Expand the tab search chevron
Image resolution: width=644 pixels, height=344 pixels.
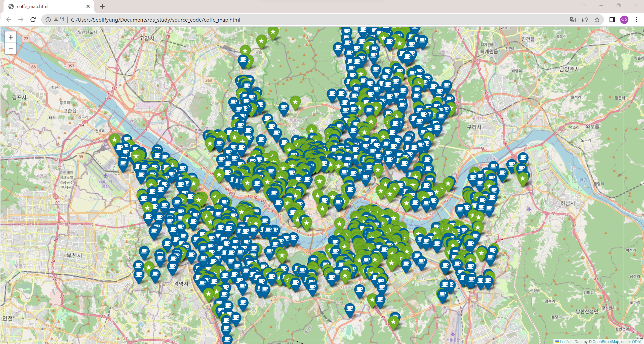pyautogui.click(x=584, y=6)
